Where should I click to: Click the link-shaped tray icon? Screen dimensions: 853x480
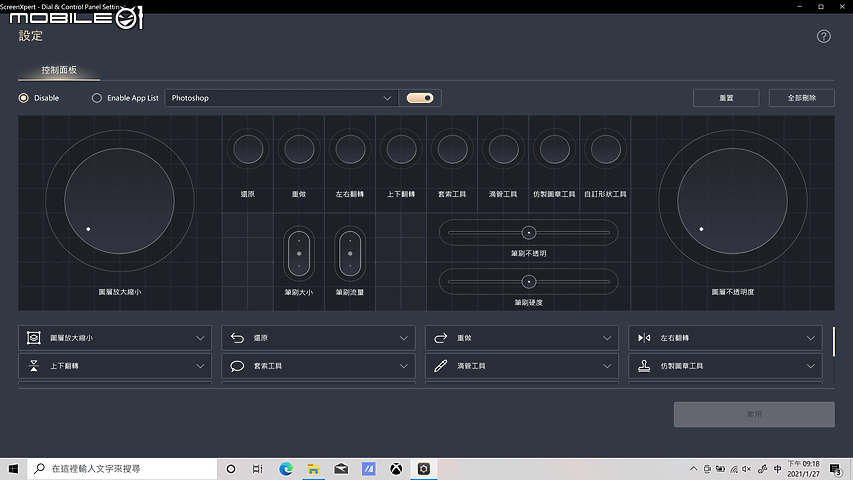click(763, 469)
